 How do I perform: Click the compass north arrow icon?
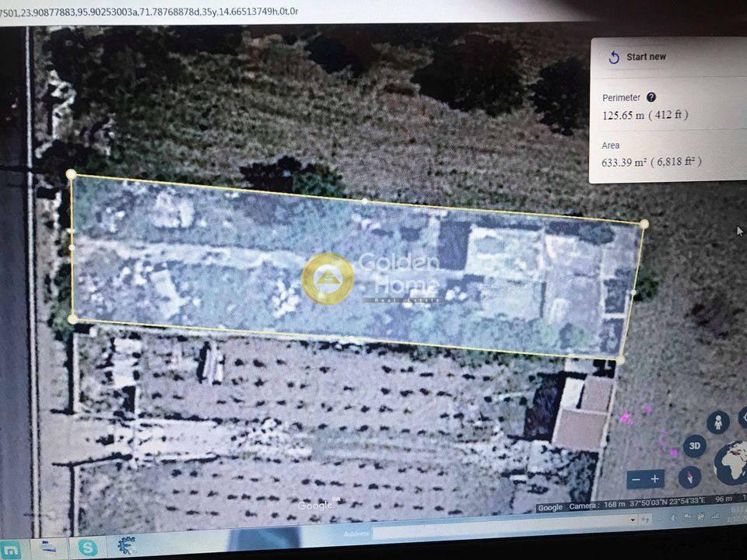689,476
